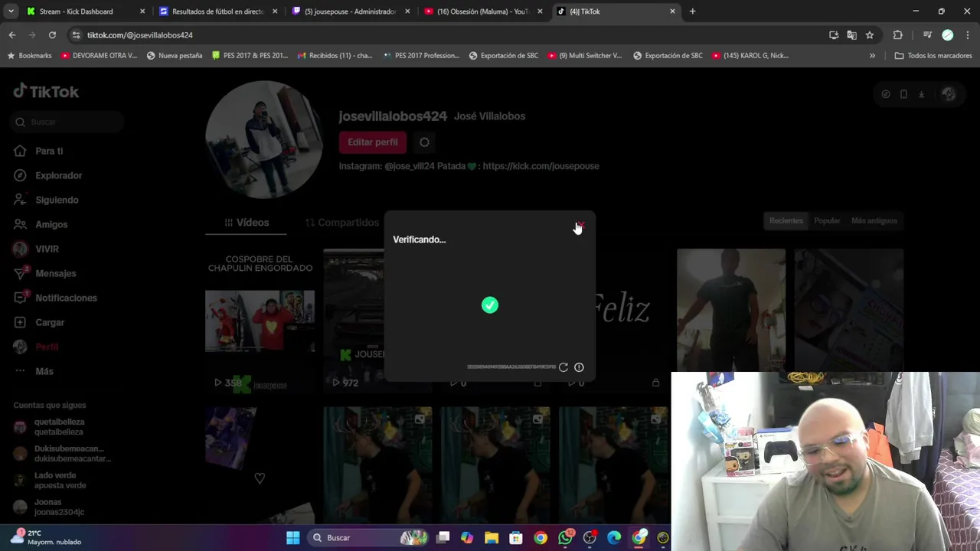
Task: Click the refresh icon in verification dialog
Action: tap(563, 367)
